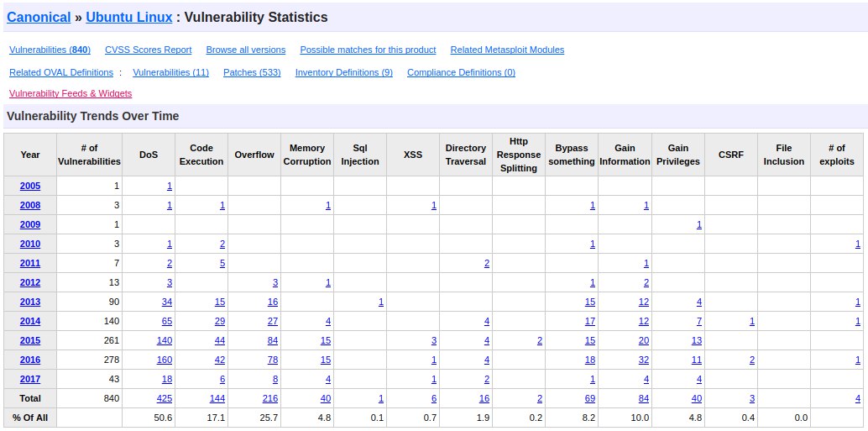This screenshot has width=868, height=431.
Task: Click Browse all versions link
Action: click(x=246, y=50)
